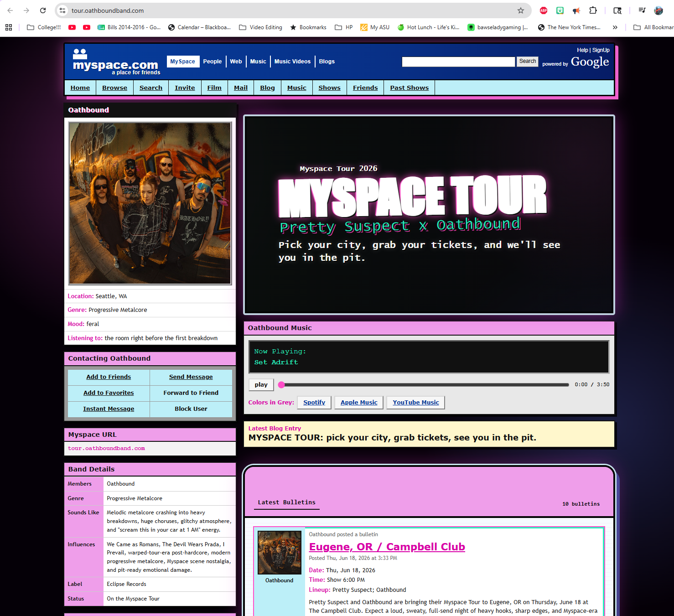Open the Bookmarks star bookmark

point(308,27)
